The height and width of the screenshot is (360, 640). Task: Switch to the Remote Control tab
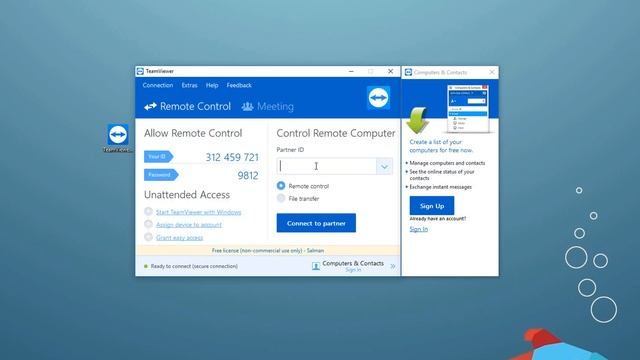pyautogui.click(x=187, y=107)
